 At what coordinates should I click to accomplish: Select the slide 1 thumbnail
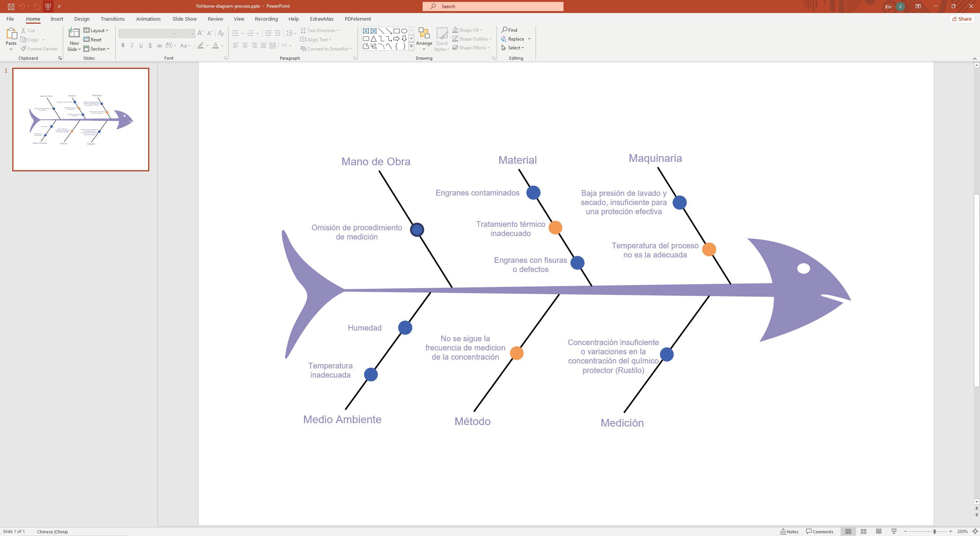[81, 119]
